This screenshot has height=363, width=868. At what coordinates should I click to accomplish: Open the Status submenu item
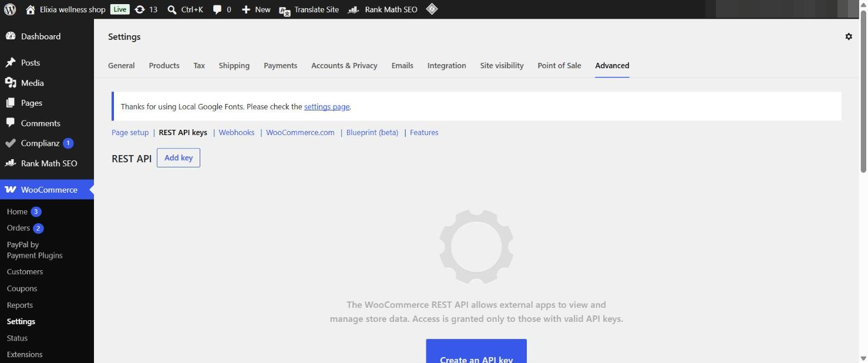click(x=17, y=338)
